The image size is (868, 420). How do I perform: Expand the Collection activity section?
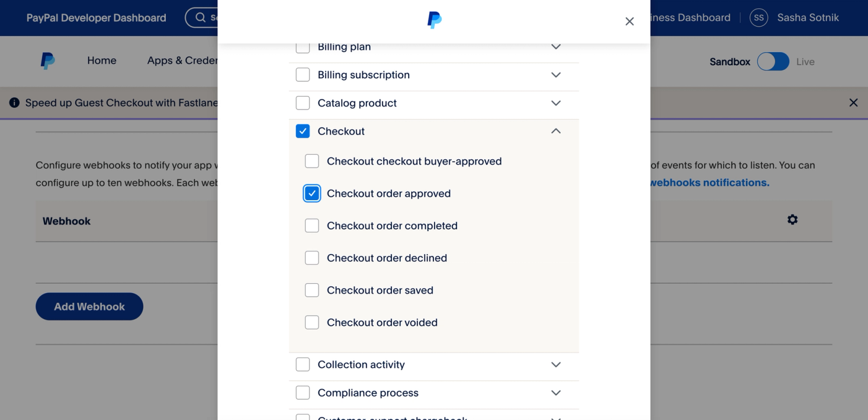[x=555, y=365]
